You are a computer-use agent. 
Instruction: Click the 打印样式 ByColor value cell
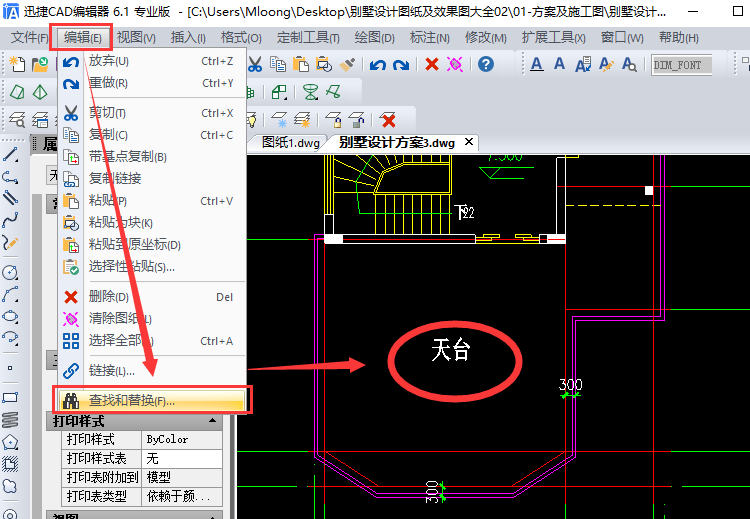coord(182,439)
